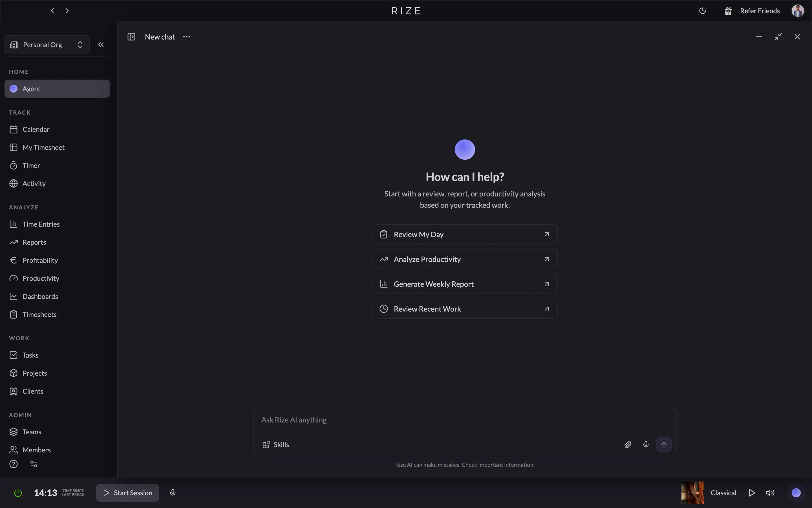
Task: Open Time Entries
Action: [x=57, y=224]
